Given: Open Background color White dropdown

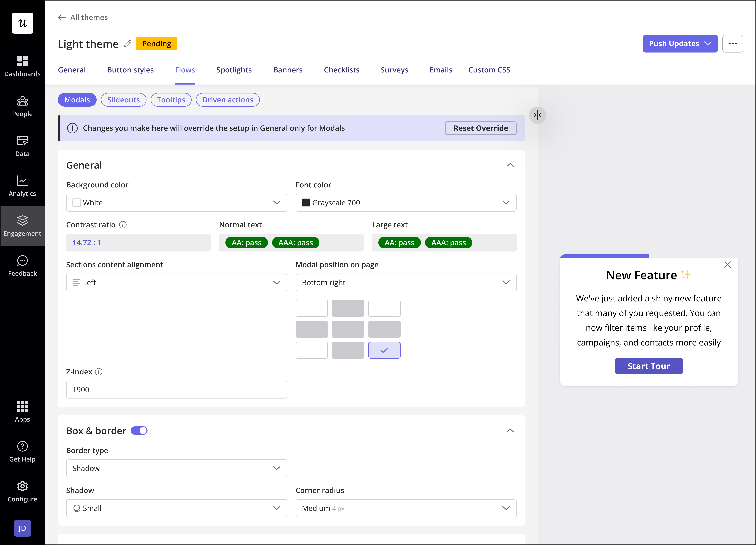Looking at the screenshot, I should [x=177, y=203].
